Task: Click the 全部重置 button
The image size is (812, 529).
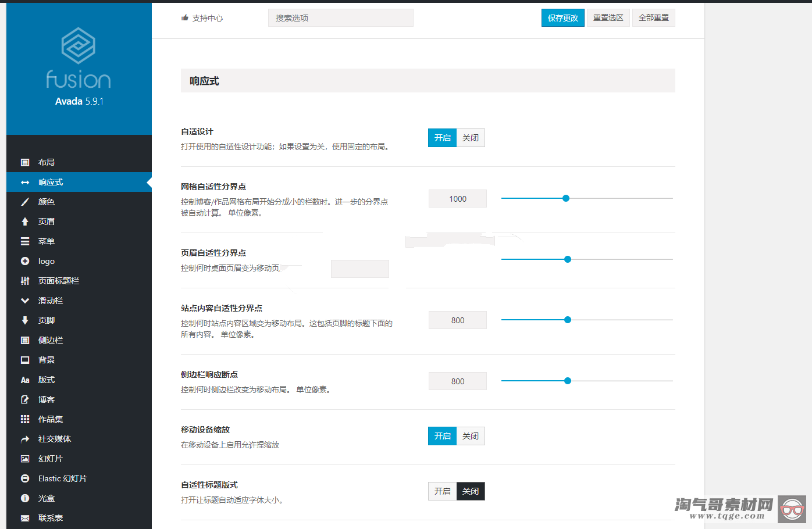Action: point(654,18)
